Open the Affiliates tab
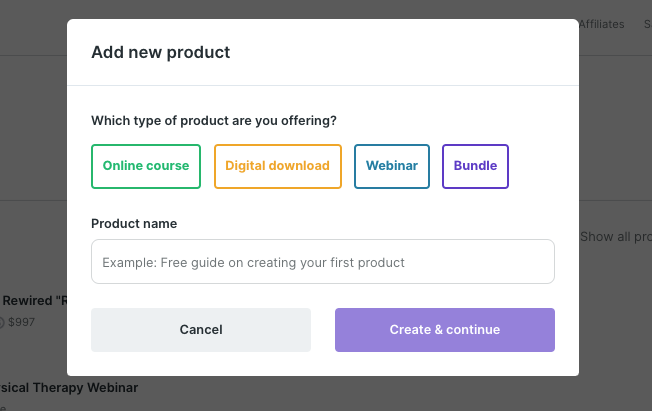652x411 pixels. point(601,24)
